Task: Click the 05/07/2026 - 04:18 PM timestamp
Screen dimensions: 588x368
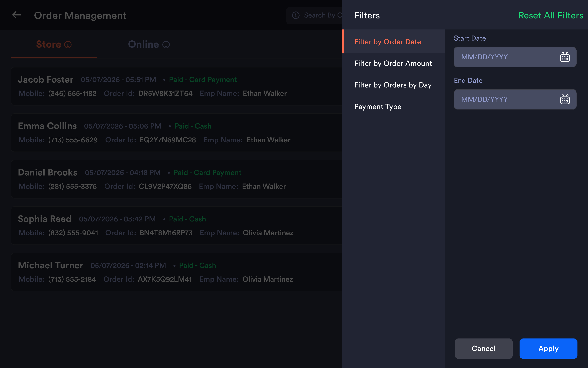Action: pyautogui.click(x=123, y=173)
